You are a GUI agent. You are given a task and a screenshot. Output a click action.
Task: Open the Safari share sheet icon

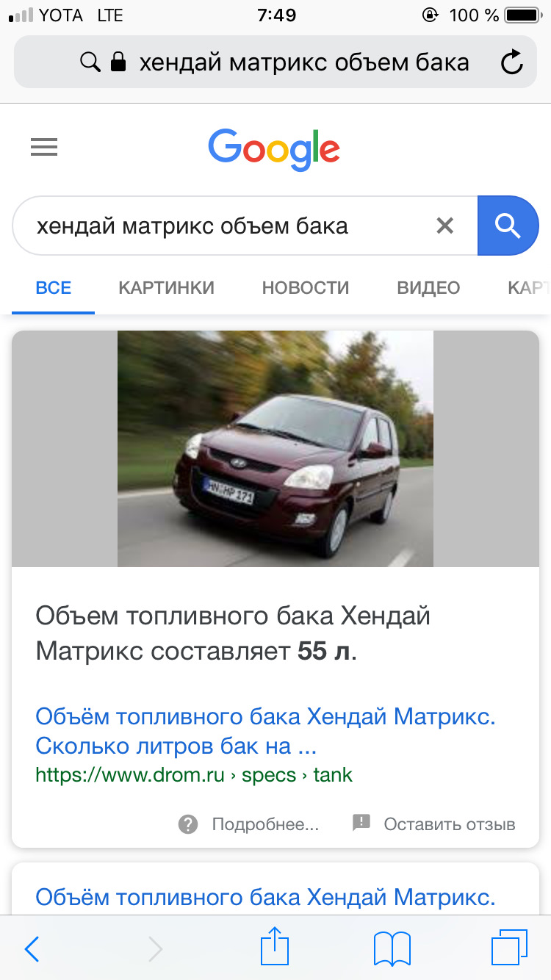click(275, 946)
